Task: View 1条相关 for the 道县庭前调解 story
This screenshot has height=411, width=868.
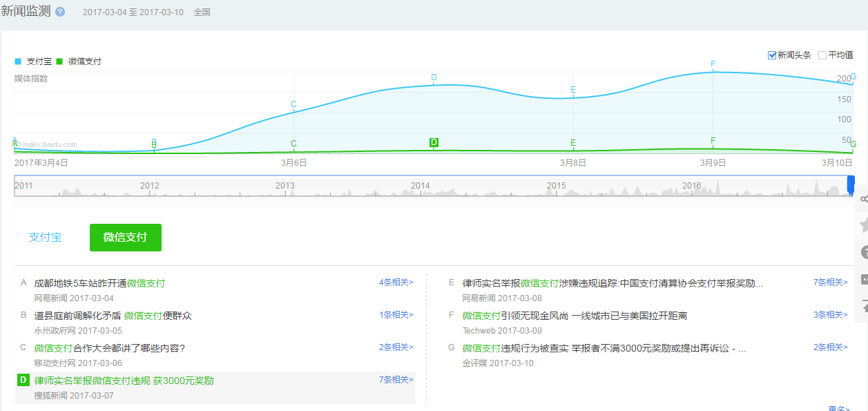Action: (x=396, y=314)
